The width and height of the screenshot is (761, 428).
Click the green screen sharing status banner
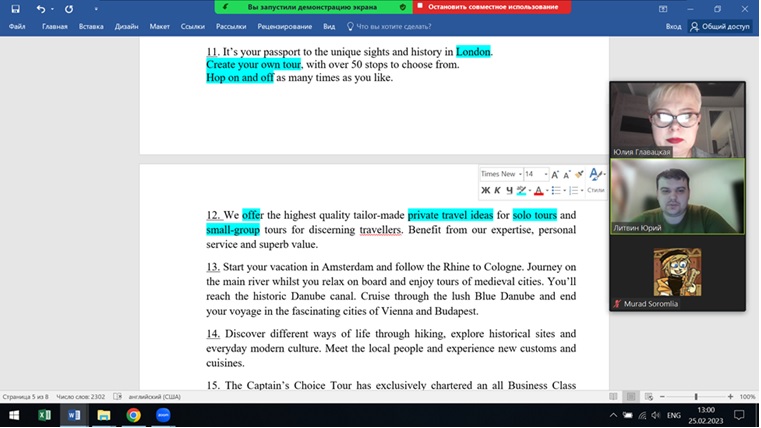coord(314,7)
